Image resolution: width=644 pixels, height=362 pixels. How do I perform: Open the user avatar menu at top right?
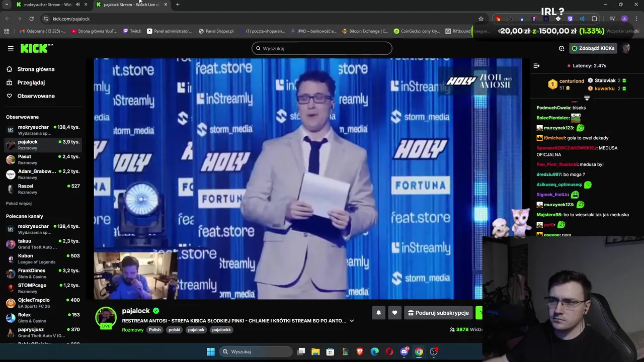[x=626, y=48]
